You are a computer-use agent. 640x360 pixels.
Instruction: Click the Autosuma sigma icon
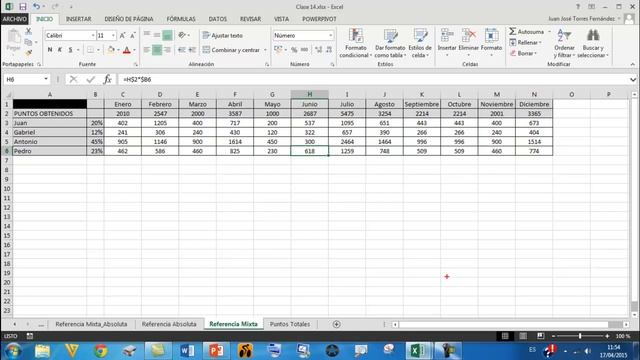click(513, 31)
